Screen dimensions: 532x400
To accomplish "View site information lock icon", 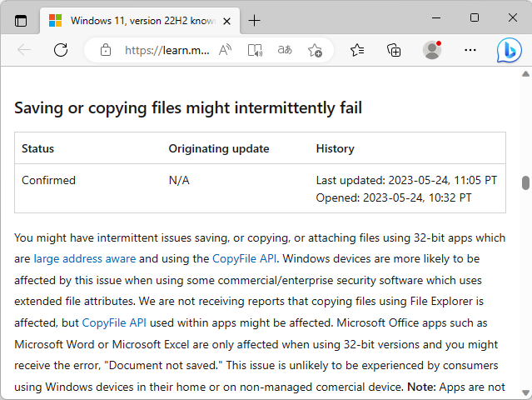I will (x=106, y=50).
